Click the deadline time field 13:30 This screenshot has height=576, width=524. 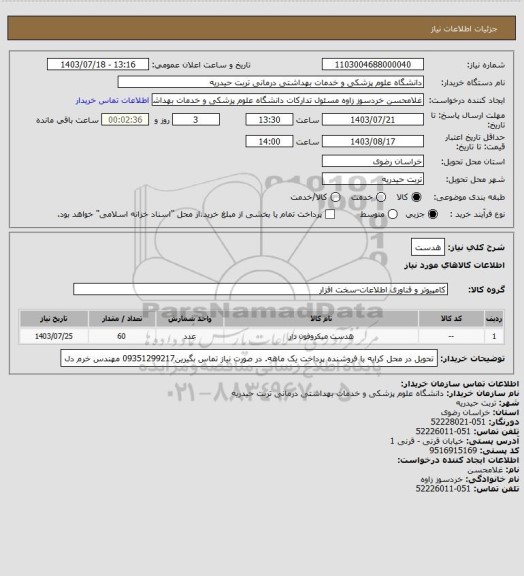[x=269, y=120]
